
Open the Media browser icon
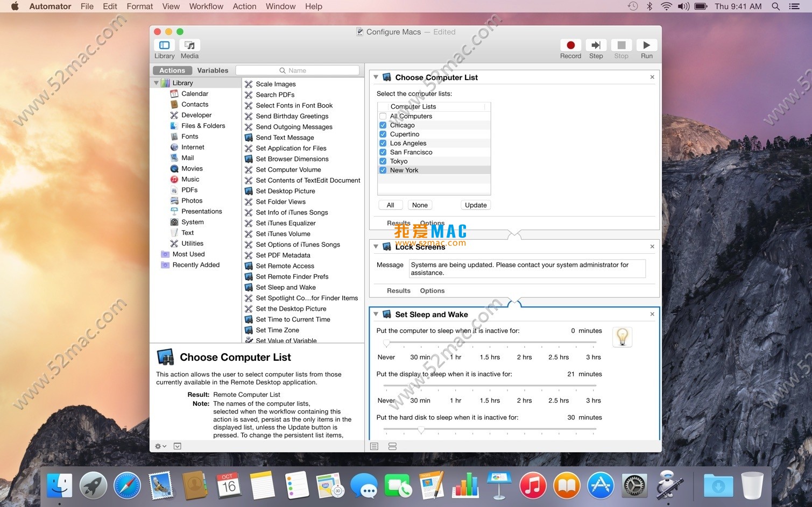coord(189,46)
